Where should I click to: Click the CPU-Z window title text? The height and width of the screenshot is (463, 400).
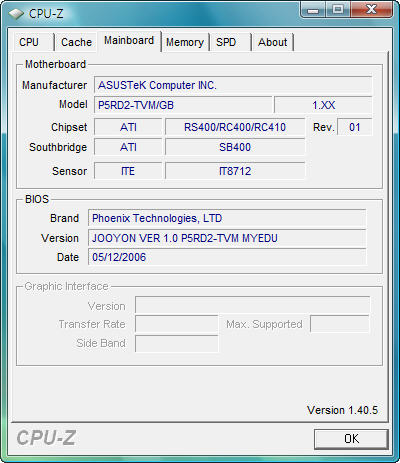tap(46, 14)
